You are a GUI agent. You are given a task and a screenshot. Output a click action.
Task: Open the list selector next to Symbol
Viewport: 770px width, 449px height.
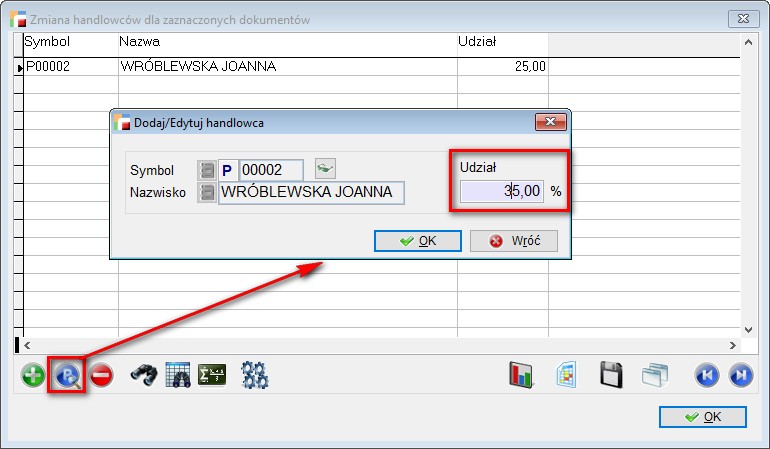click(206, 171)
